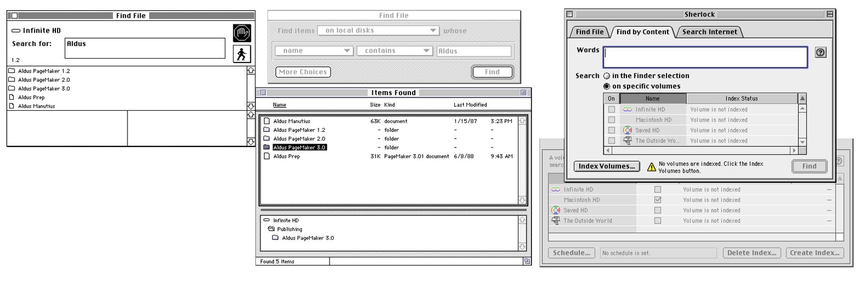Open the "on local disks" dropdown
This screenshot has width=868, height=282.
pos(378,31)
